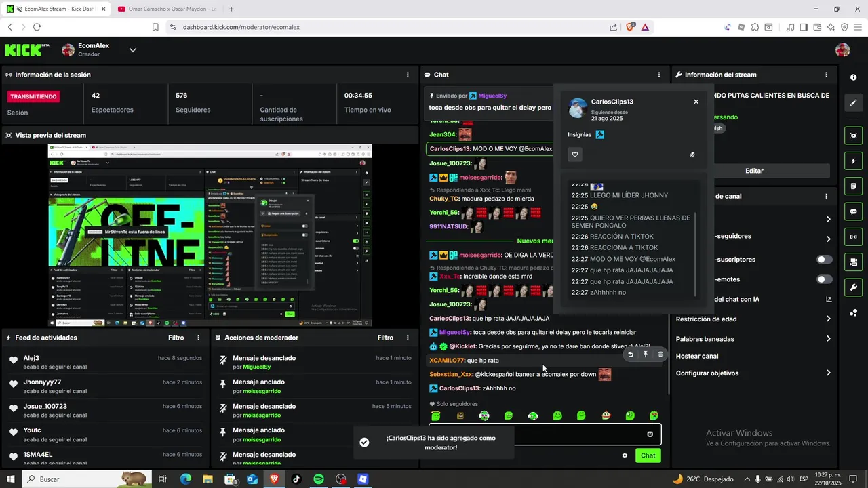Open Chat panel three-dot menu
The width and height of the screenshot is (868, 488).
[659, 75]
